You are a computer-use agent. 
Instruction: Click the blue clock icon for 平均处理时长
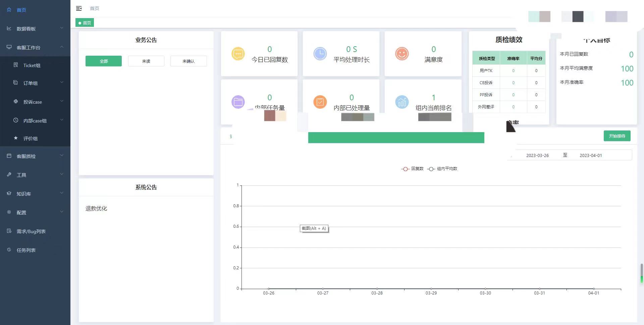(x=320, y=54)
